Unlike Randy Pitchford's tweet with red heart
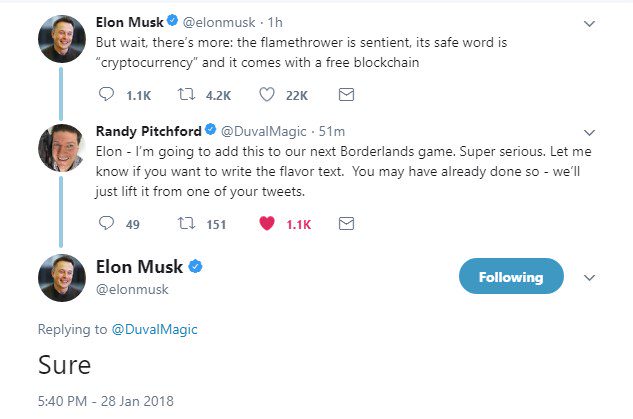This screenshot has height=419, width=633. (268, 224)
